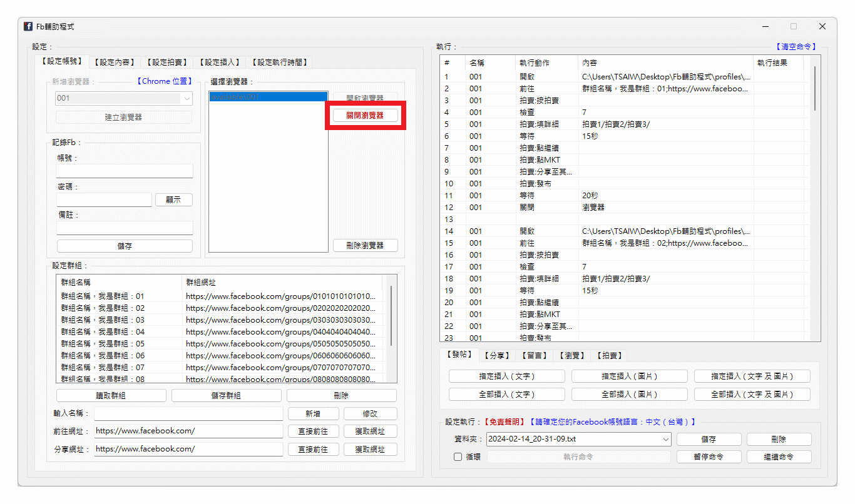Viewport: 855px width, 504px height.
Task: Open the 【留言】 tab
Action: 535,356
